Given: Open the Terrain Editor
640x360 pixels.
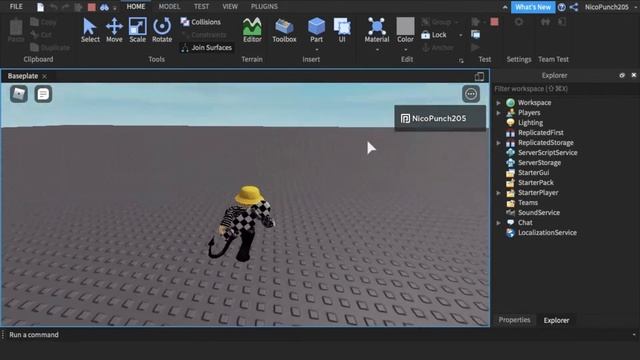Looking at the screenshot, I should pos(252,30).
